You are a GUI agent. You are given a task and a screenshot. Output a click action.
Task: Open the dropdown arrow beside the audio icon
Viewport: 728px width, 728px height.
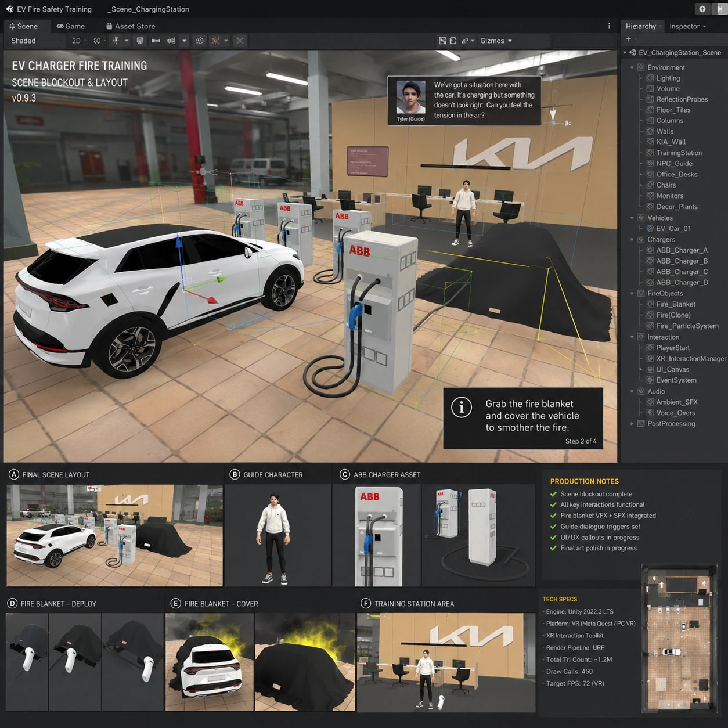pos(127,41)
